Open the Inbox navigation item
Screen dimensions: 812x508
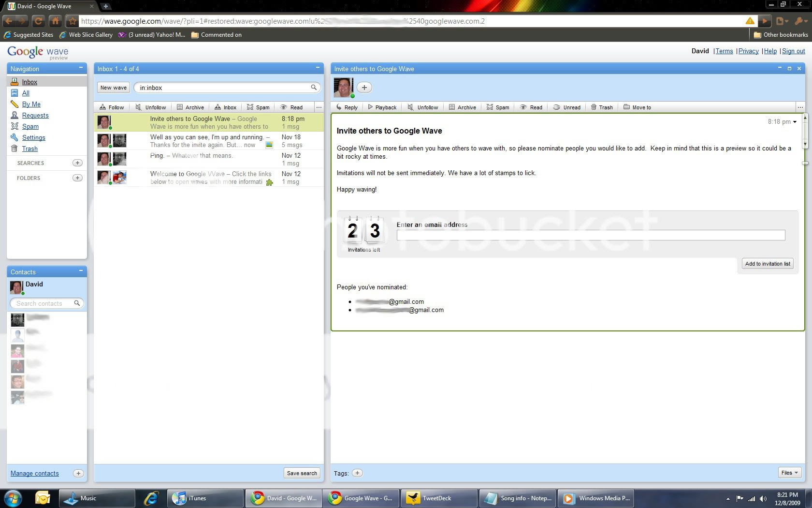(29, 82)
